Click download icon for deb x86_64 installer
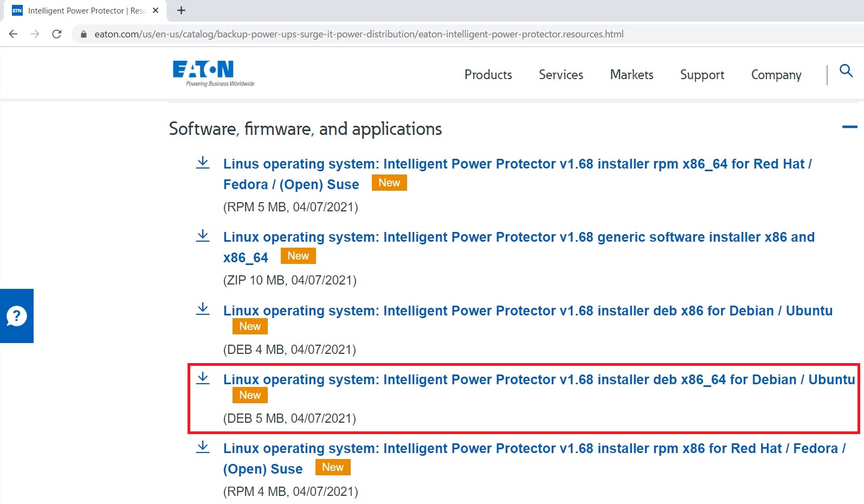864x504 pixels. click(x=203, y=378)
